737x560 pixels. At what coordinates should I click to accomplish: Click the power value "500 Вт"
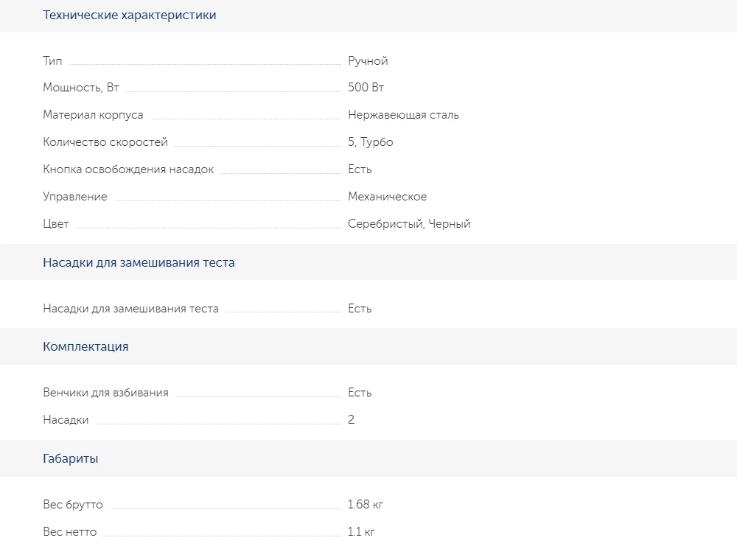tap(366, 88)
